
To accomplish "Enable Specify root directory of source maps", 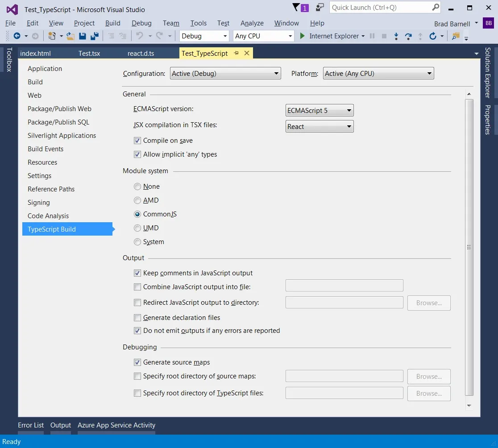I will (x=137, y=376).
